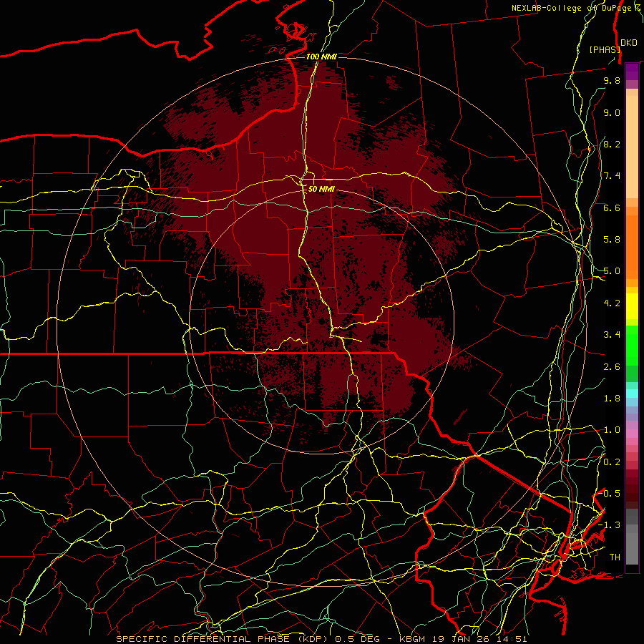Click the 3.4 value on the color scale

click(x=612, y=335)
